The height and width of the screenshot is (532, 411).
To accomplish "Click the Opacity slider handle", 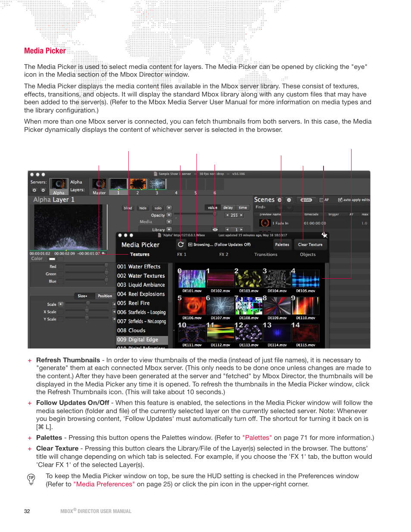I will point(214,214).
